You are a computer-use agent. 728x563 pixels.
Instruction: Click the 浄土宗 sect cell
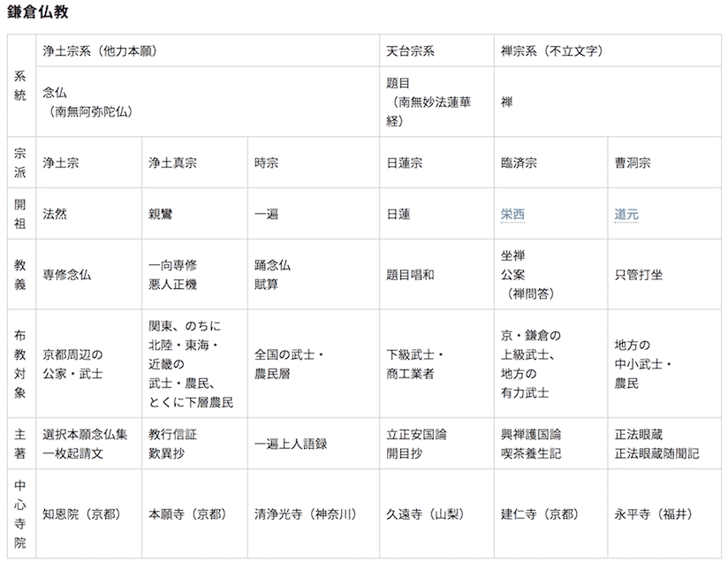[88, 163]
